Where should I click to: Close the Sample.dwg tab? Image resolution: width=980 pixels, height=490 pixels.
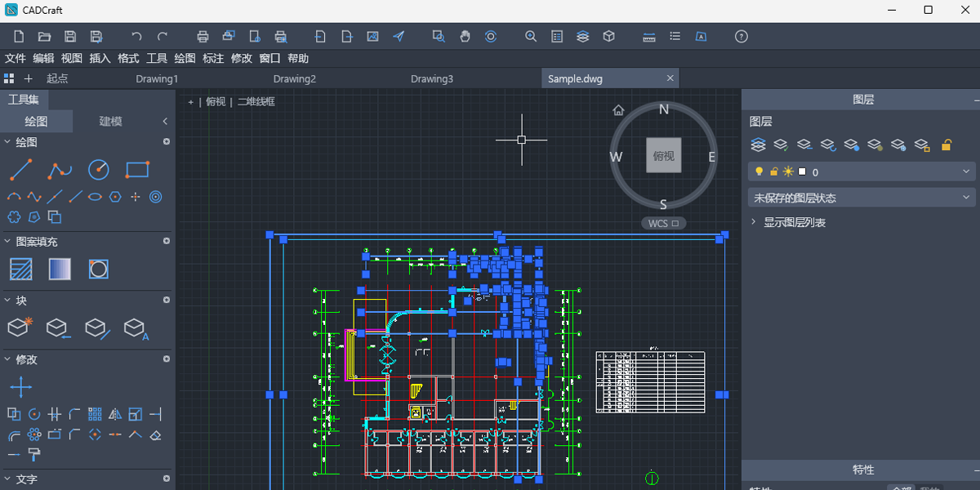click(670, 78)
